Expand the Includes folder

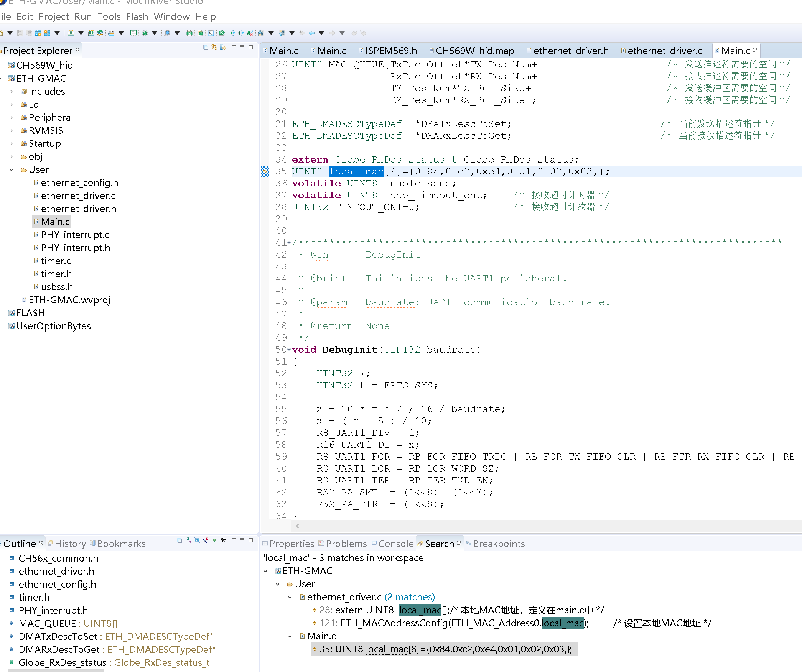pos(12,92)
